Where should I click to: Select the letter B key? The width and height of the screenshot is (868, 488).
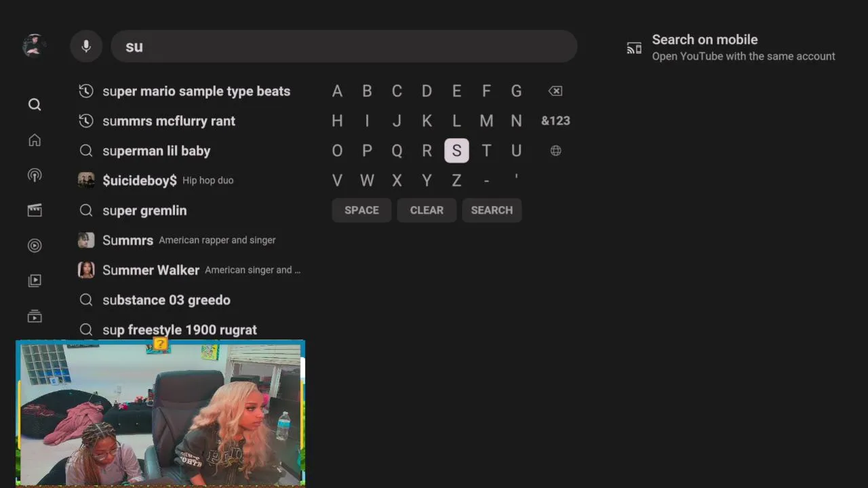(x=367, y=91)
